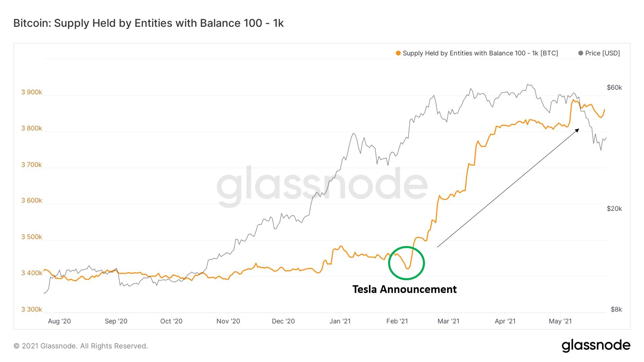Click the glassnode watermark in chart center

pyautogui.click(x=322, y=184)
